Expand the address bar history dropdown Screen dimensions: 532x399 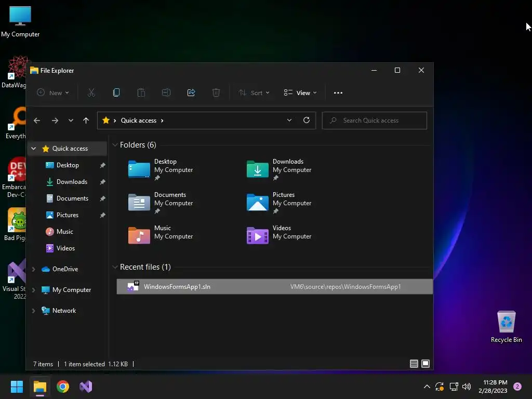289,120
